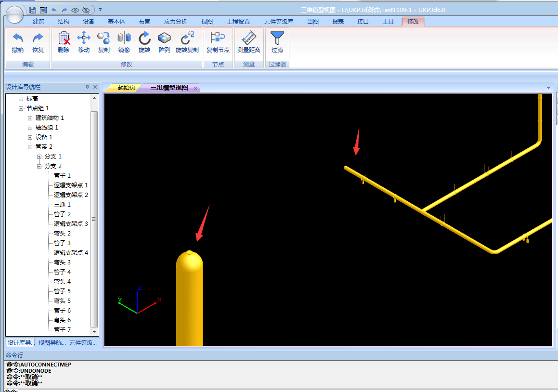Image resolution: width=558 pixels, height=392 pixels.
Task: Pin the 设计库导航栏 panel with pushpin
Action: (x=87, y=87)
